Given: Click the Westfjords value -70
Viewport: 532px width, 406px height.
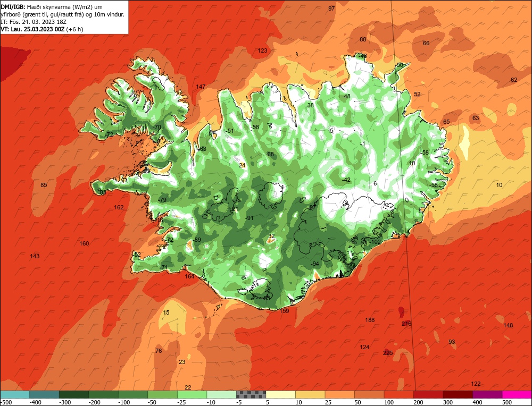Looking at the screenshot, I should tap(157, 127).
